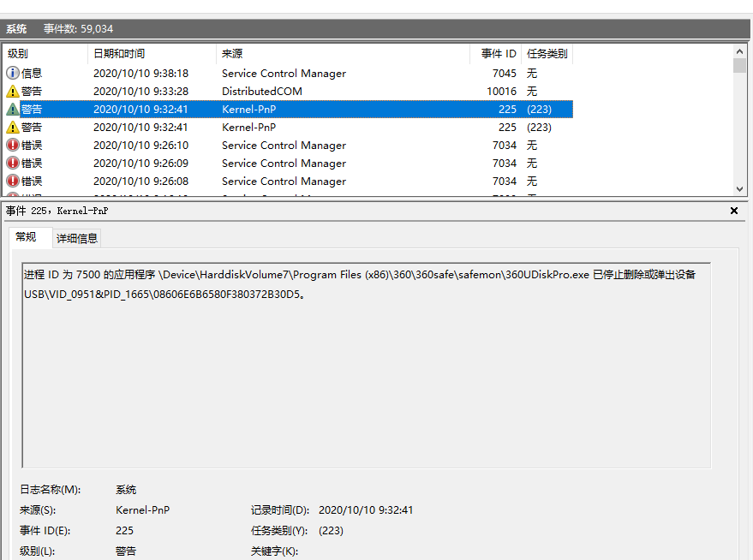Switch to the 详细信息 tab
The image size is (753, 560).
point(76,237)
